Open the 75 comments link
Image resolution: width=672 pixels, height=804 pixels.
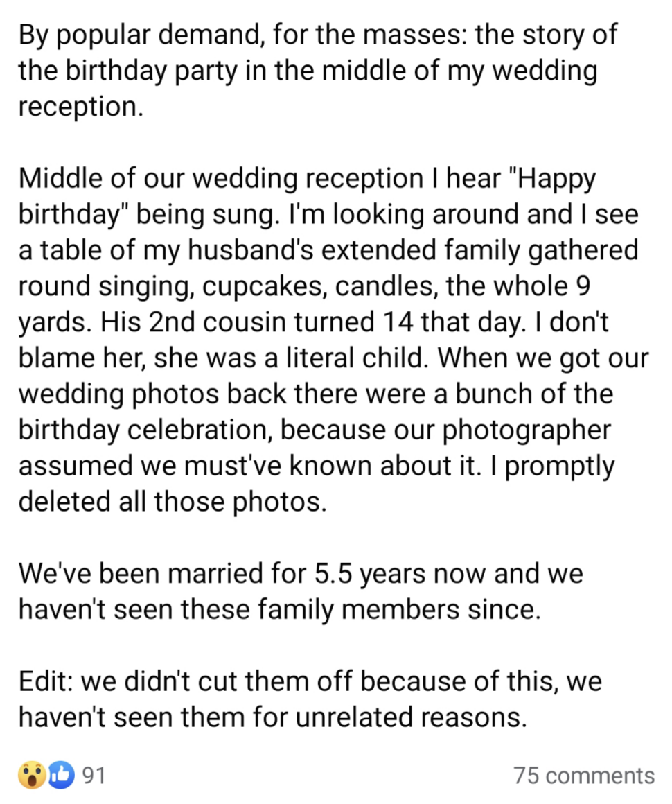click(x=583, y=775)
